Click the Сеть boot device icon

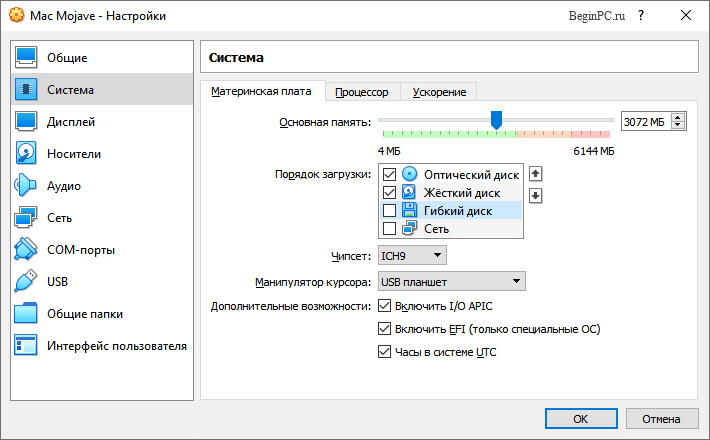coord(409,228)
